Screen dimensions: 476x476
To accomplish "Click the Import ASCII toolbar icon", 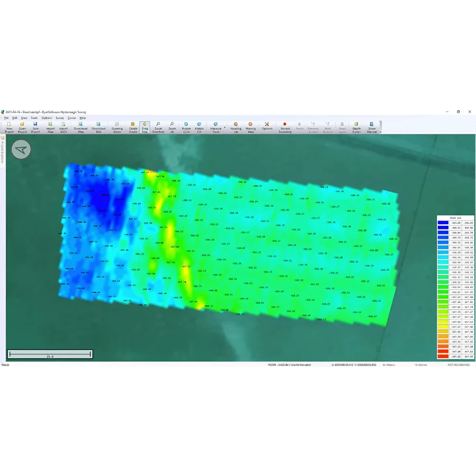I will coord(63,127).
